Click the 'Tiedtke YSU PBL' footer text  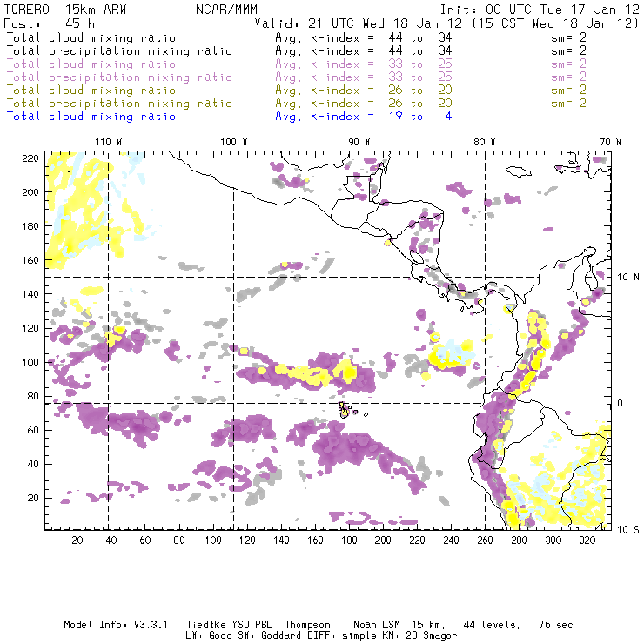229,625
